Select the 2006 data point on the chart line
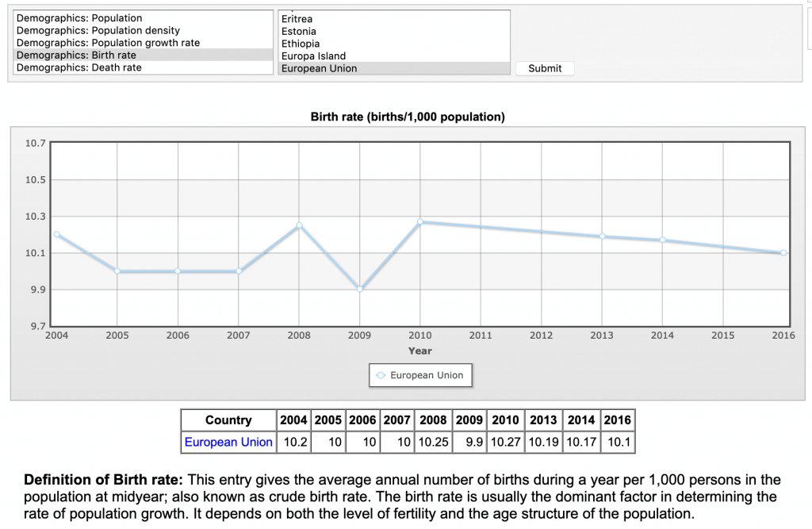Image resolution: width=812 pixels, height=529 pixels. coord(178,271)
